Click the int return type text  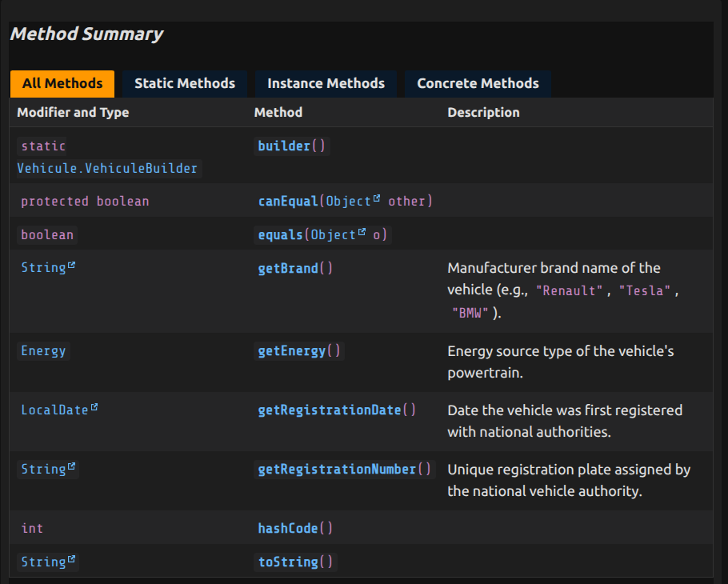[32, 528]
